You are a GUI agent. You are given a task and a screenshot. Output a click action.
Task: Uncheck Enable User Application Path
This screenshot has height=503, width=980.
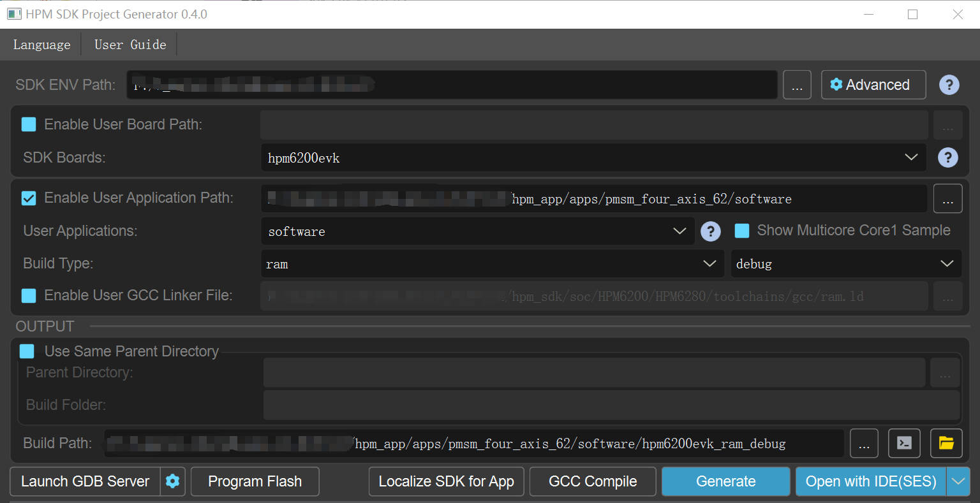(29, 198)
